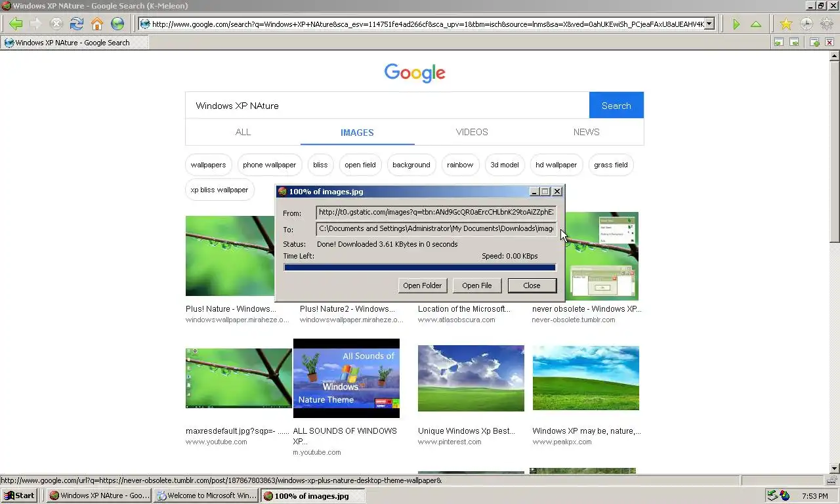Select the bliss filter chip
The width and height of the screenshot is (840, 504).
coord(320,165)
